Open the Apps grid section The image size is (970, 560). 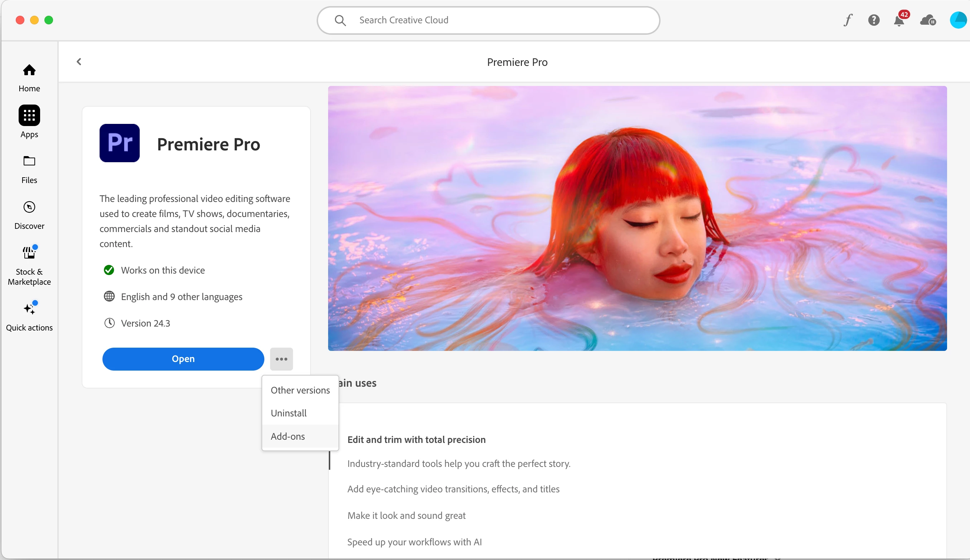[29, 115]
